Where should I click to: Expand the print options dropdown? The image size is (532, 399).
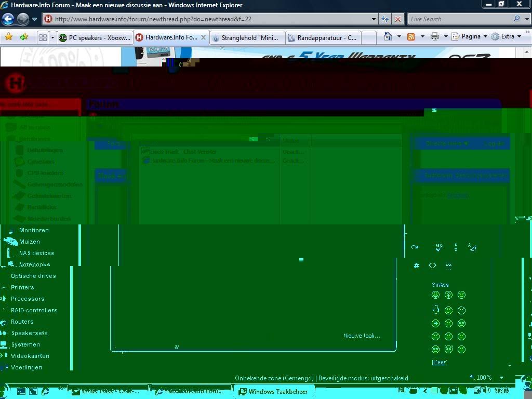[445, 36]
